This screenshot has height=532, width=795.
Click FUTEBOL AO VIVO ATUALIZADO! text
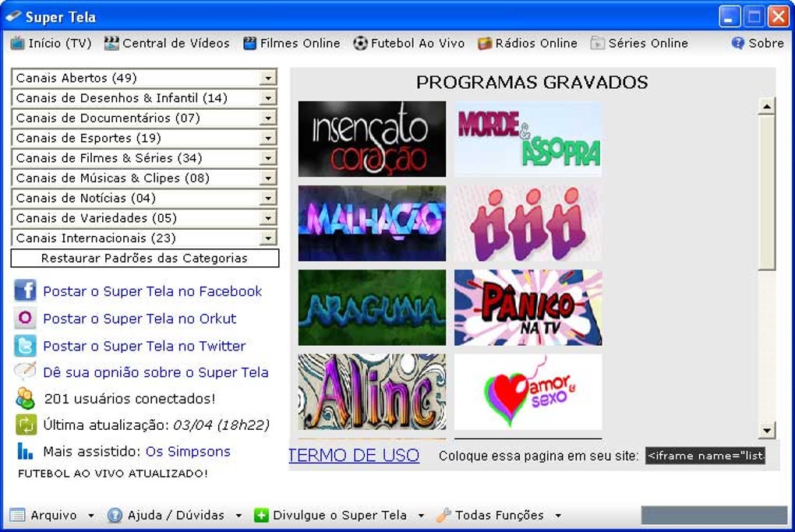click(x=112, y=474)
